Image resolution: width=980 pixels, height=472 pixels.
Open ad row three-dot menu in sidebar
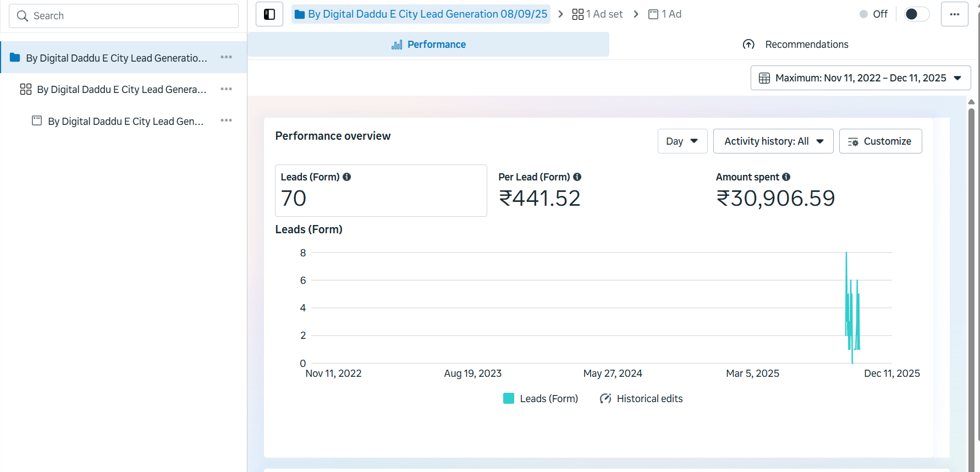tap(226, 120)
